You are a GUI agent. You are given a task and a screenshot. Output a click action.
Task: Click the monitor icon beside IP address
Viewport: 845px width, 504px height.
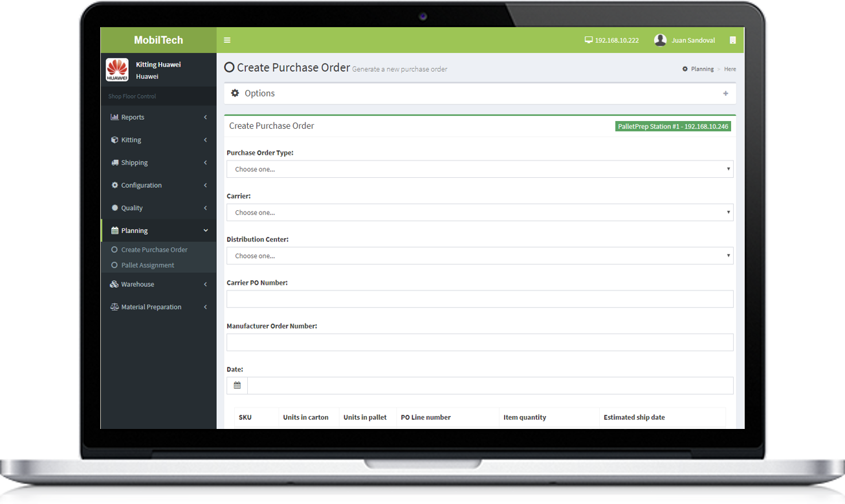[x=588, y=40]
